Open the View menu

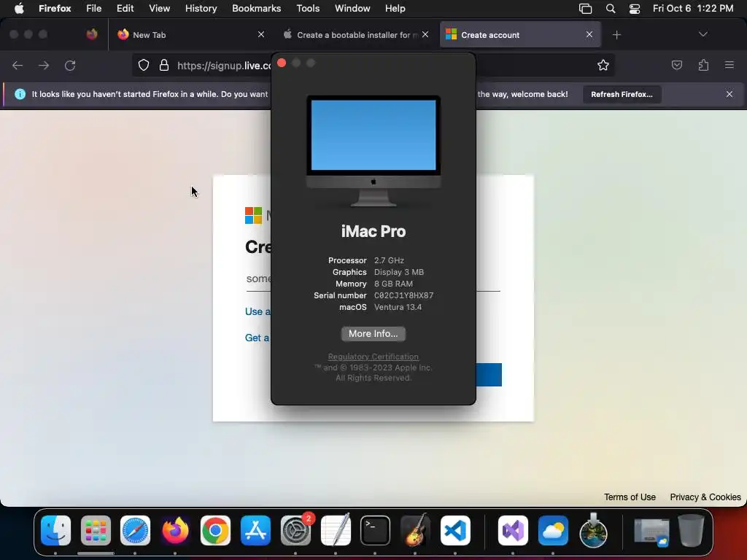159,9
